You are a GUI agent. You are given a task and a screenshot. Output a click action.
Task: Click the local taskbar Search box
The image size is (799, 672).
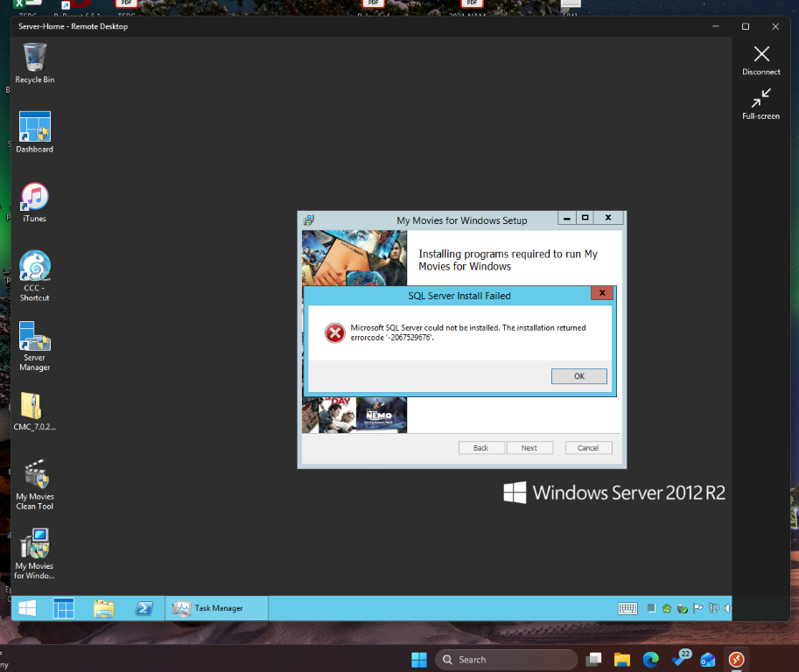coord(506,660)
